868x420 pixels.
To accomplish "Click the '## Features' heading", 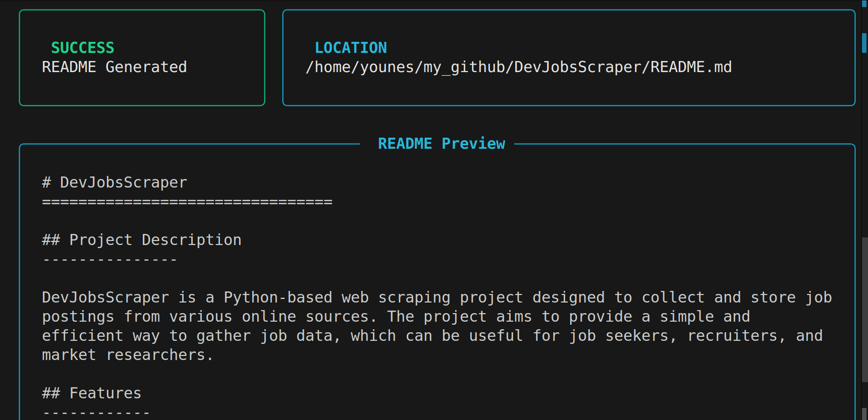I will [91, 393].
